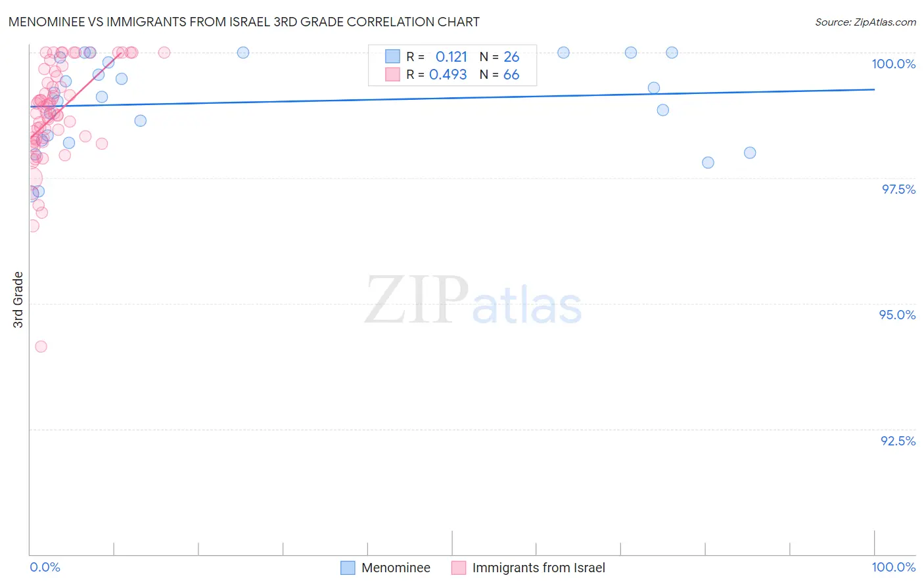Click the Immigrants from Israel legend label

[538, 568]
